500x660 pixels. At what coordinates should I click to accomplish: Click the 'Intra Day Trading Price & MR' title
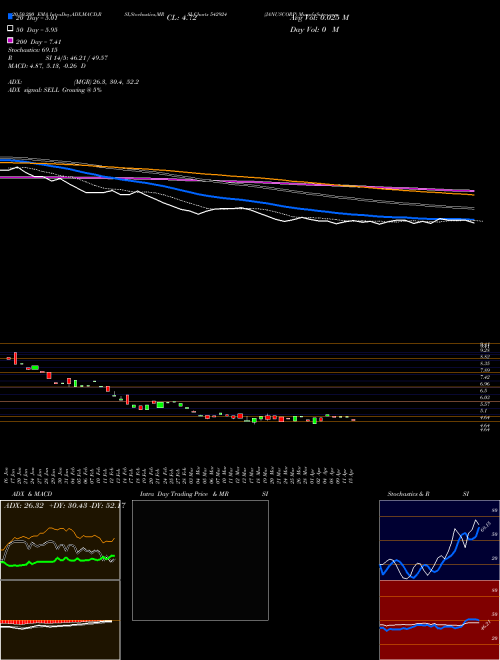pos(184,494)
